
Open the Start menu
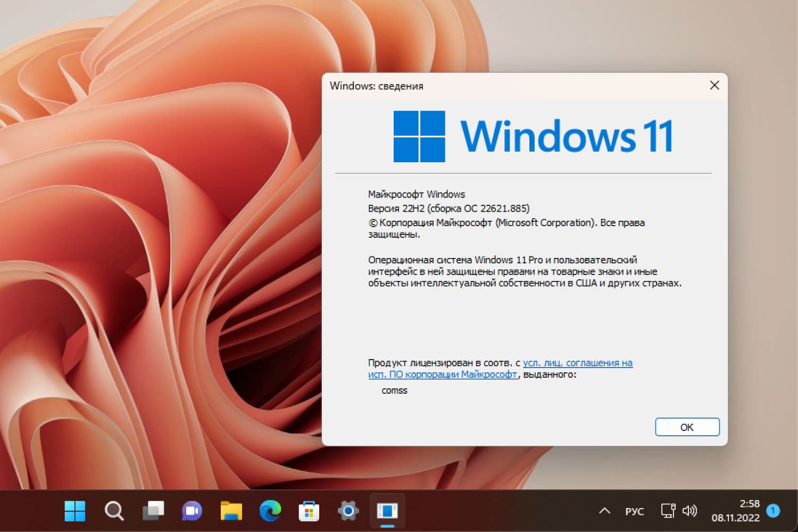coord(74,511)
